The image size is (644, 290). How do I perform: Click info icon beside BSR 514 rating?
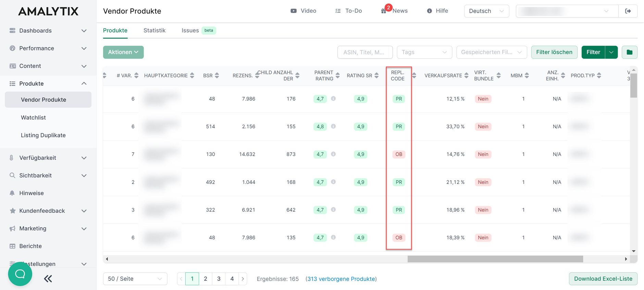click(333, 126)
